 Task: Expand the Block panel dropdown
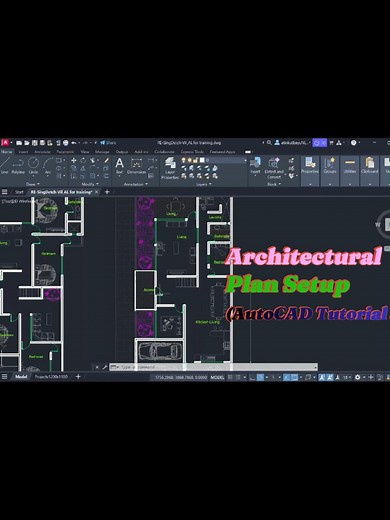click(274, 184)
